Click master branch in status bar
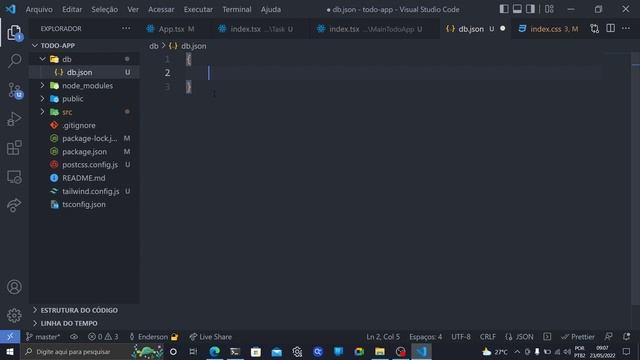The image size is (640, 360). (x=43, y=337)
